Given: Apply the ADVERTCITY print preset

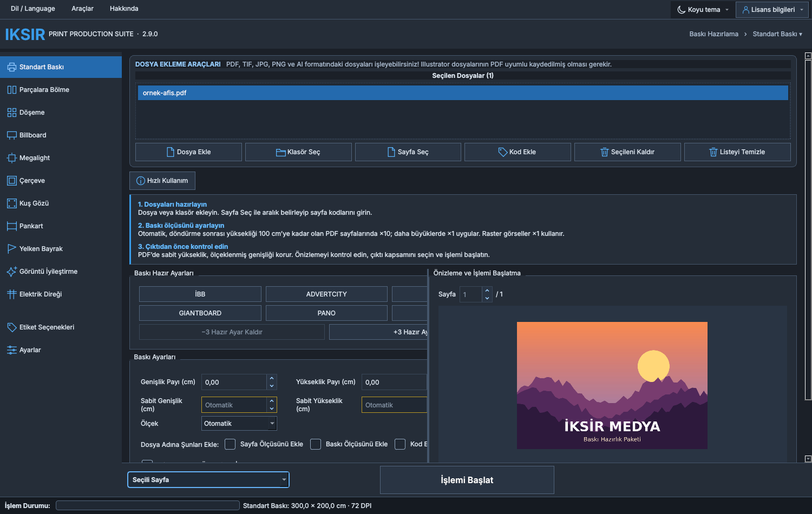Looking at the screenshot, I should pos(326,294).
